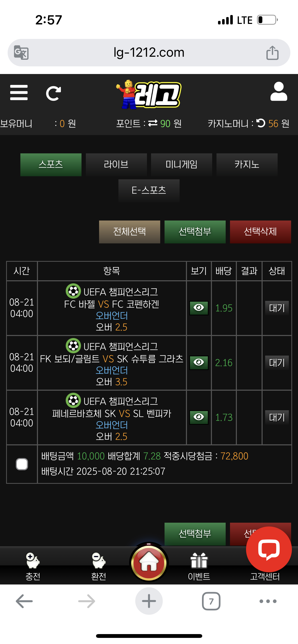View details of 페네르바흐체 match eye
This screenshot has width=298, height=644.
[x=199, y=417]
